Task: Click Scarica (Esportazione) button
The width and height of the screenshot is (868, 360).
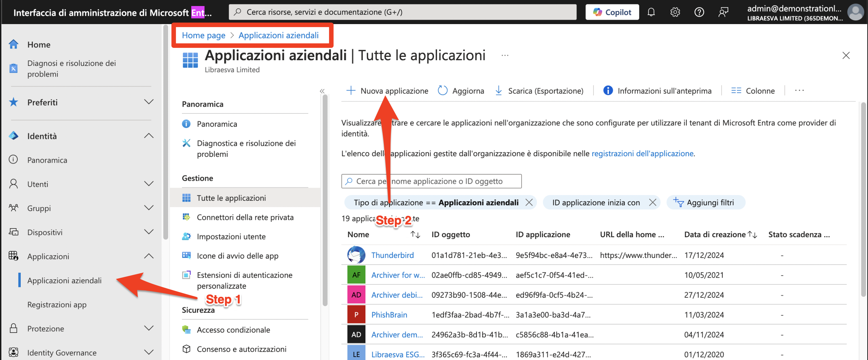Action: (x=539, y=91)
